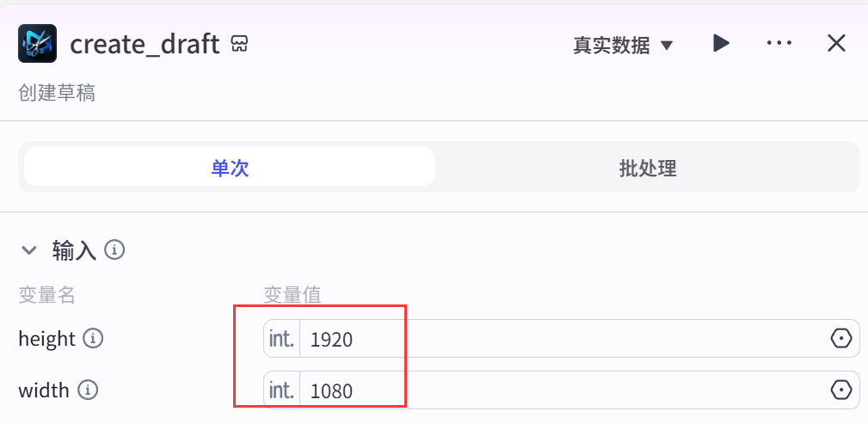Show info for the height variable
868x424 pixels.
(93, 339)
